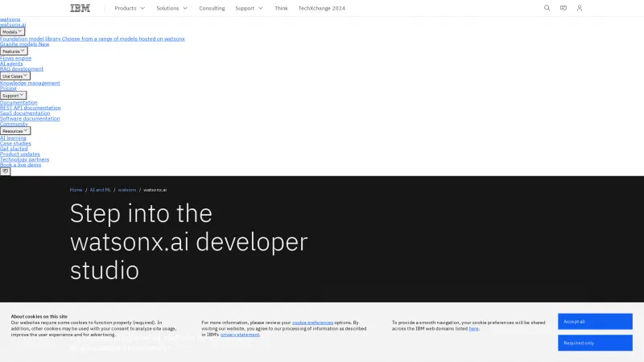The height and width of the screenshot is (362, 644).
Task: Open Foundation model library link
Action: (93, 39)
